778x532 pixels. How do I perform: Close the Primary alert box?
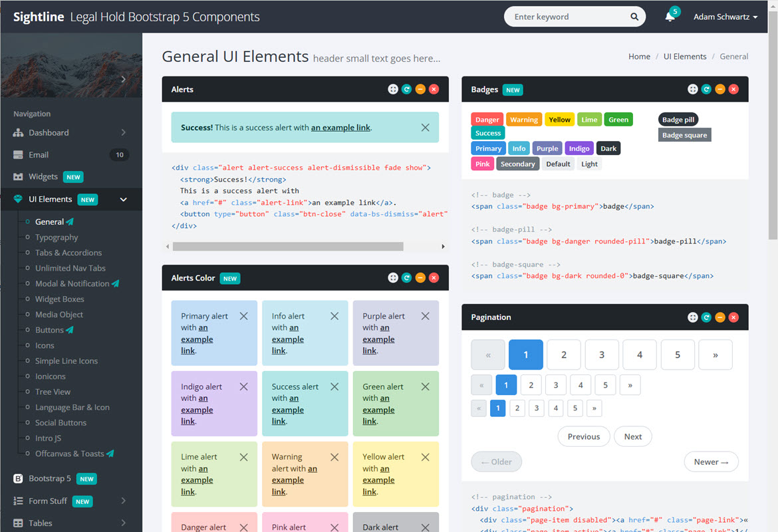click(x=243, y=317)
